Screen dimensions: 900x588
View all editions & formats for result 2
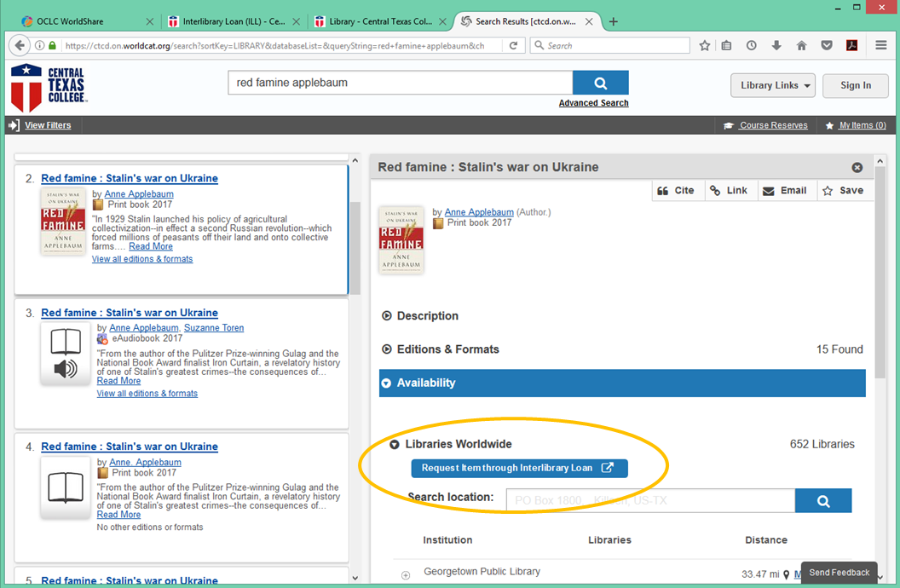click(142, 259)
